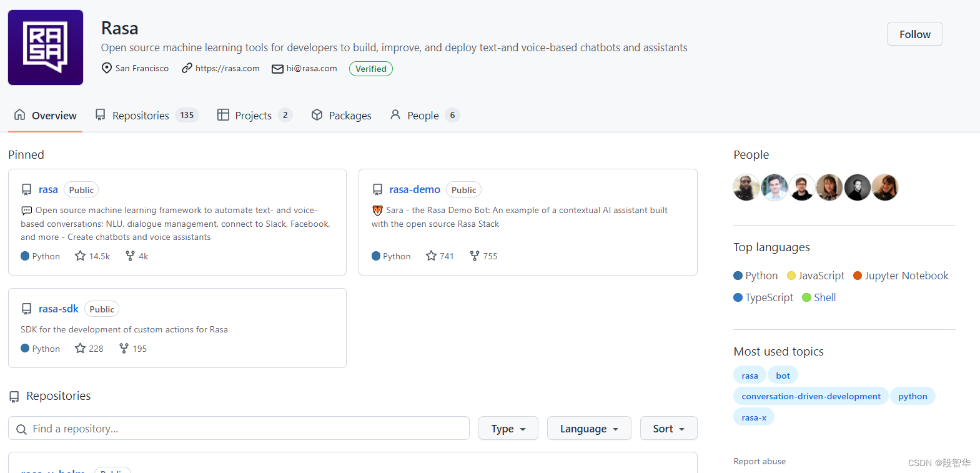Screen dimensions: 980x473
Task: Click the San Francisco location text
Action: click(142, 68)
